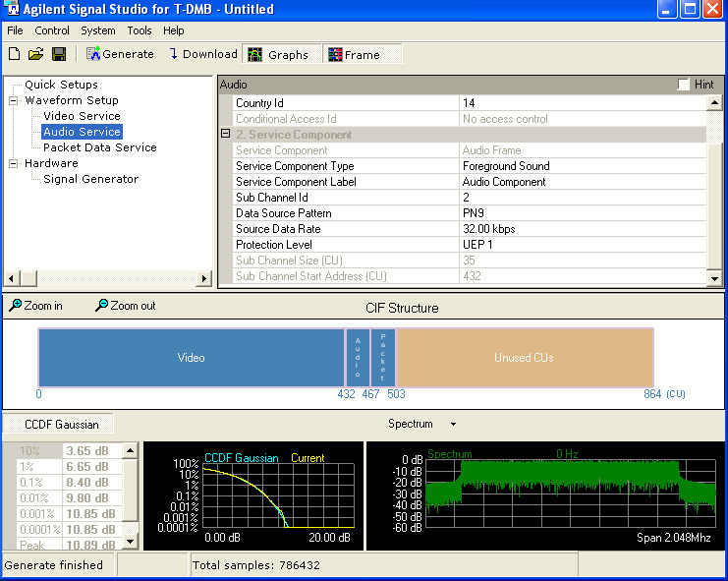Open the System menu
Viewport: 728px width, 581px height.
pos(98,30)
